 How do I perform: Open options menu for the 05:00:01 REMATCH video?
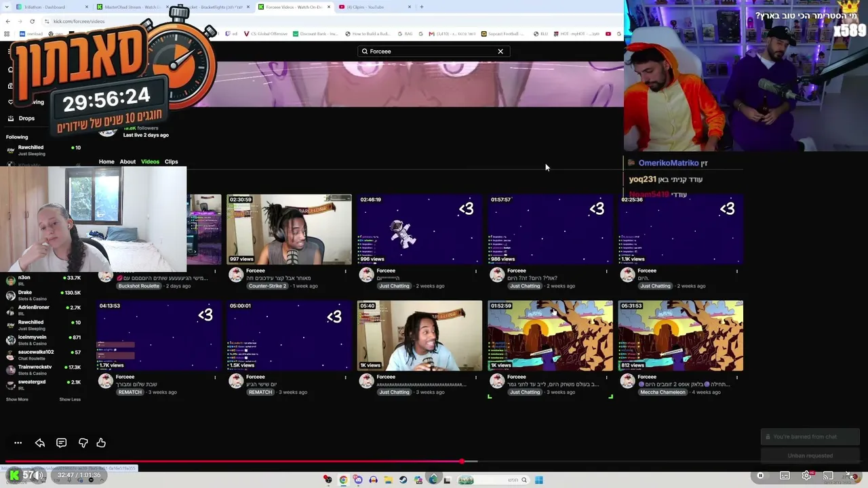(345, 378)
